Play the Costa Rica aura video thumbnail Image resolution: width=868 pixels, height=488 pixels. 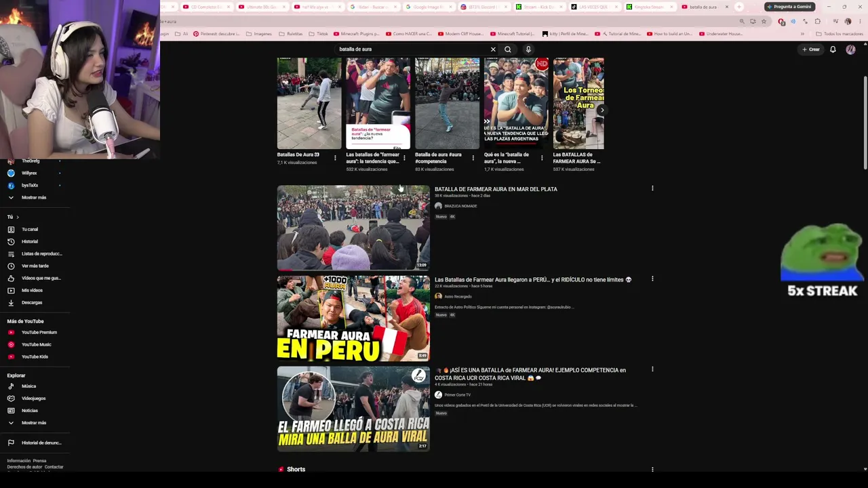(353, 409)
